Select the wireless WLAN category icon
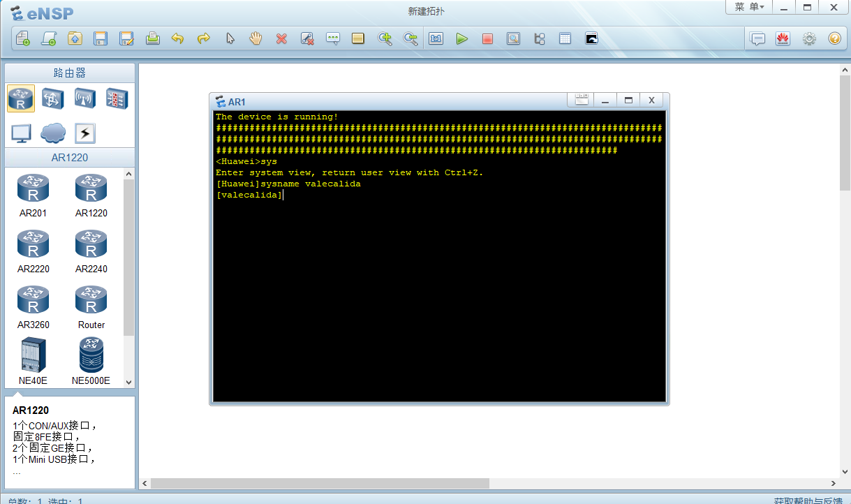This screenshot has height=504, width=851. (x=84, y=98)
